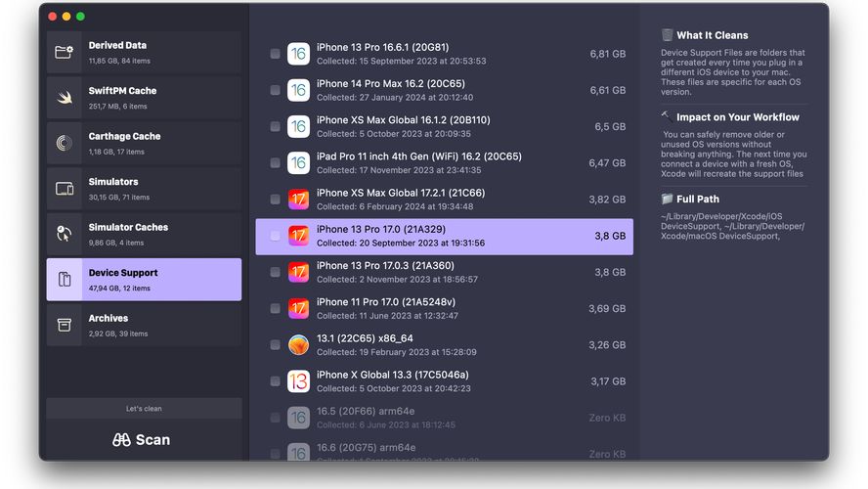Click iOS 17 icon for iPhone 13 Pro 17.0
The image size is (868, 489).
pos(298,236)
